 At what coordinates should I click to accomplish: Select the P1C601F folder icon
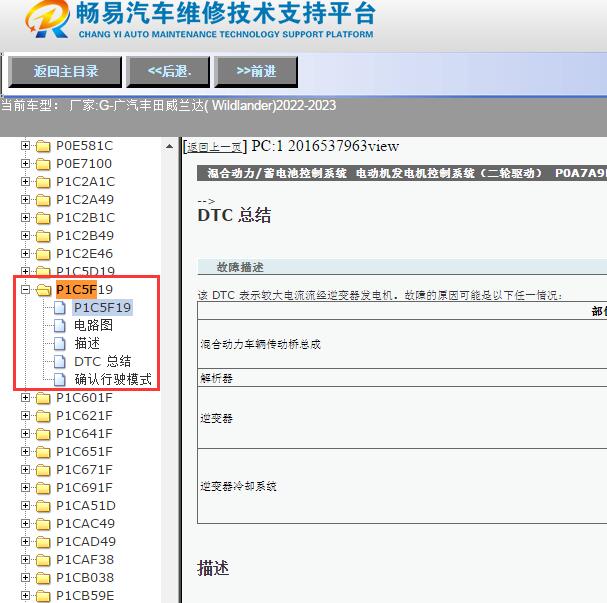pyautogui.click(x=43, y=398)
